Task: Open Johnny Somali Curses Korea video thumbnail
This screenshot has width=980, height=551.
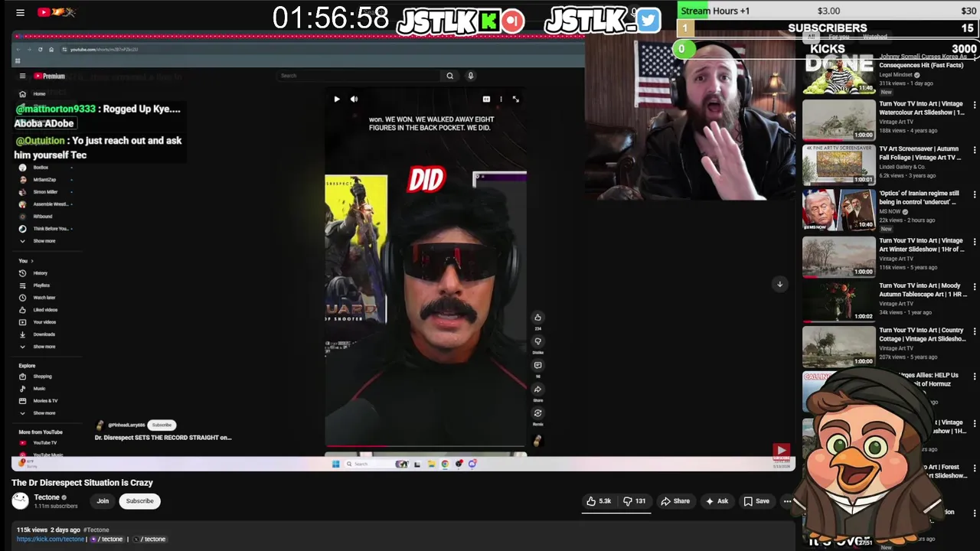Action: coord(838,73)
